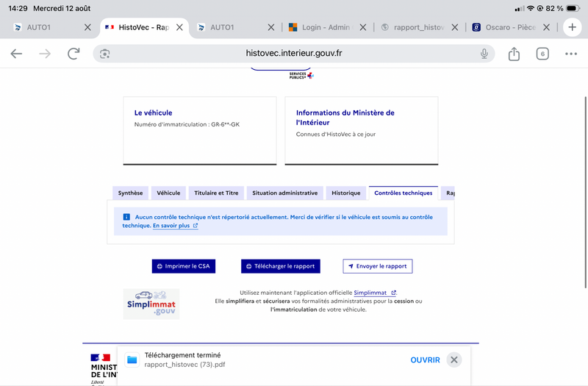
Task: Click the Envoyer le rapport button
Action: [x=378, y=266]
